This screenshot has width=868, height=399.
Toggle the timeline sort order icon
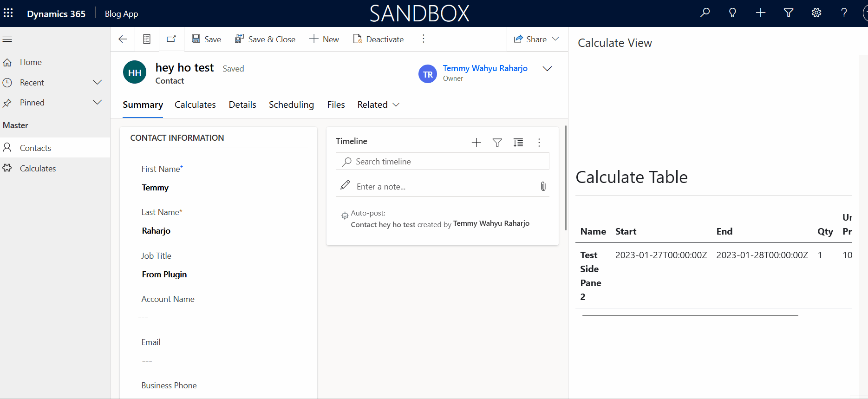click(518, 143)
